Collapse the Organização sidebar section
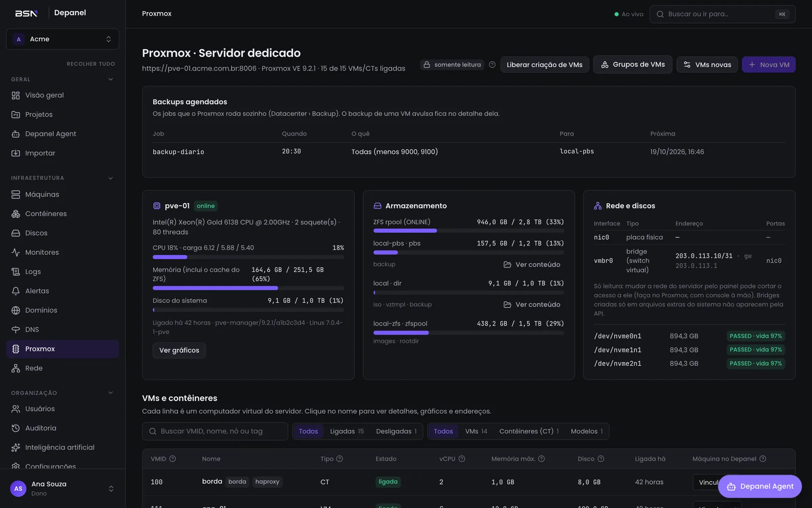 coord(62,393)
